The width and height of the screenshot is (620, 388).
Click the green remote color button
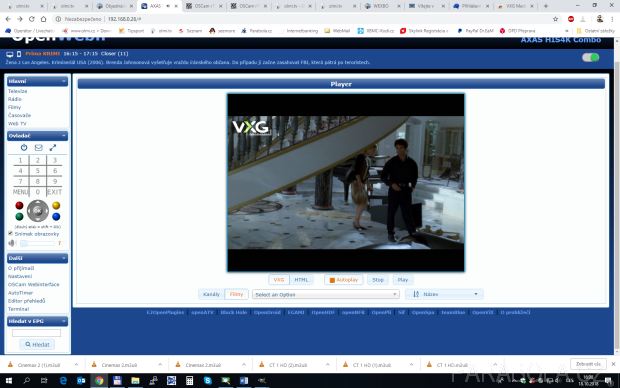[19, 216]
